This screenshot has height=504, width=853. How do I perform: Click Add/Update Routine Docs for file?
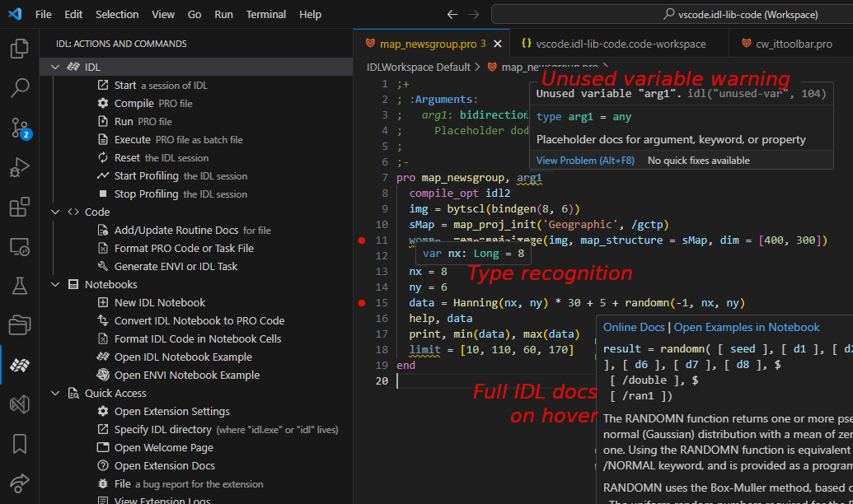coord(184,231)
